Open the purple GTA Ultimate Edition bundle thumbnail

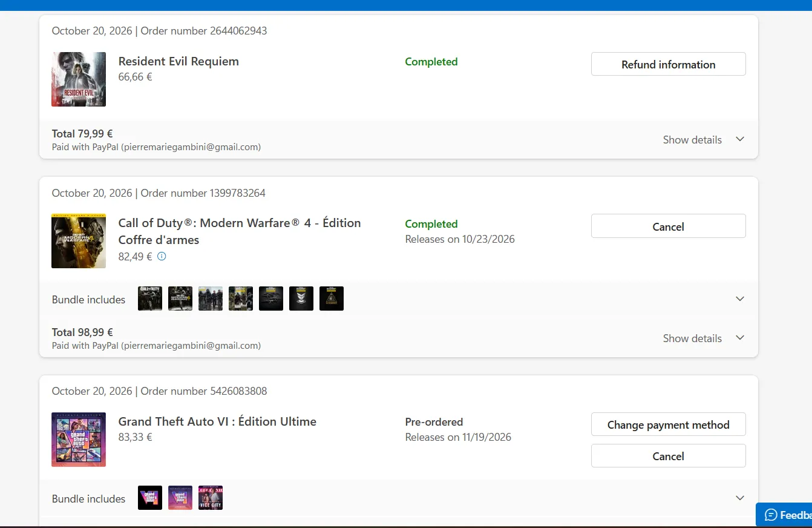point(180,498)
